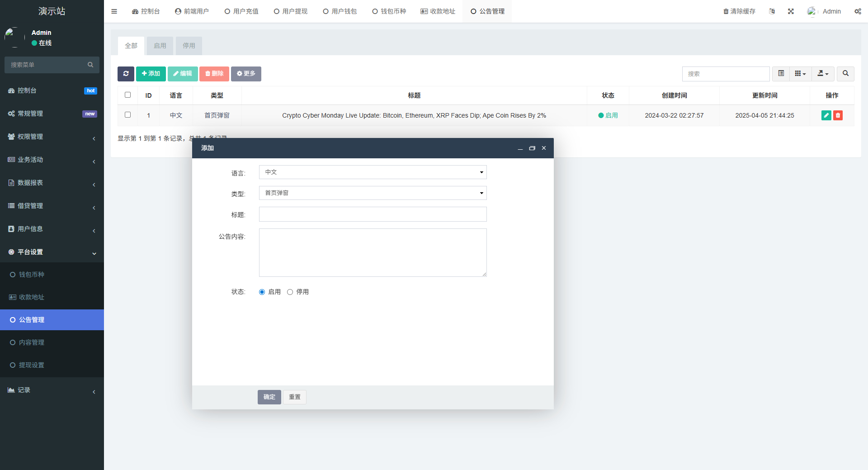Click the 标题 title input field

click(x=373, y=214)
